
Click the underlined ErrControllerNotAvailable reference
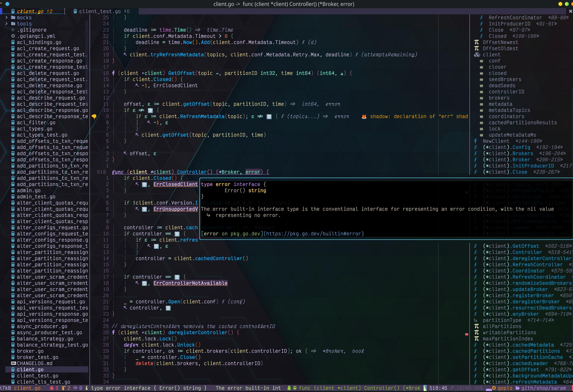pos(190,283)
